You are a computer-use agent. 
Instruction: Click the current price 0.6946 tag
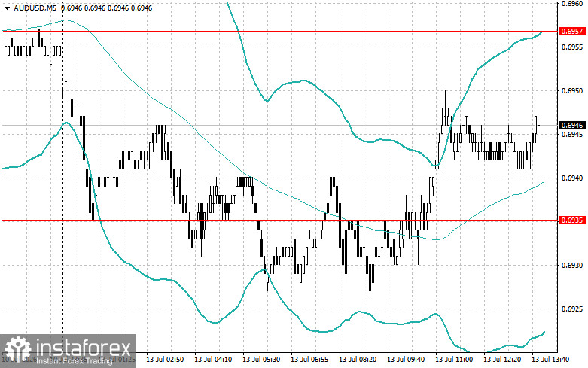[x=572, y=126]
